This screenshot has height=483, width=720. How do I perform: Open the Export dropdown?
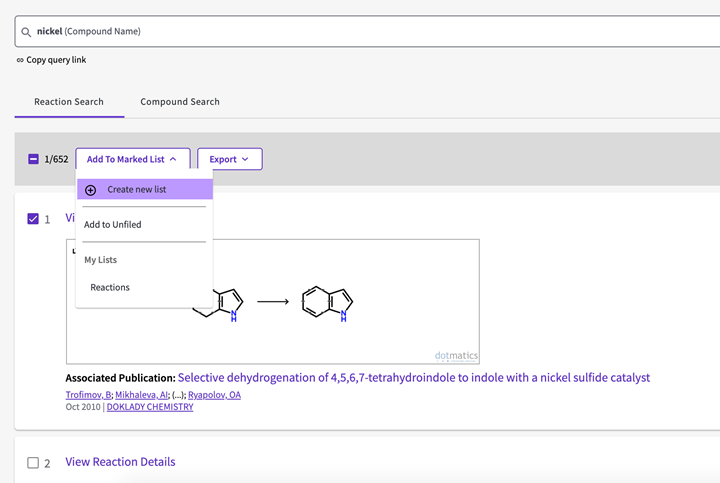[230, 159]
